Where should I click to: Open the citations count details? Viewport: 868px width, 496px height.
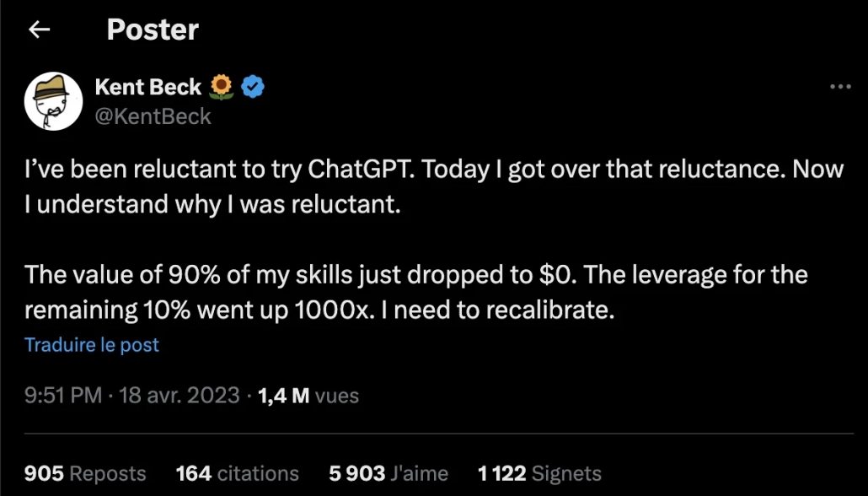(237, 473)
